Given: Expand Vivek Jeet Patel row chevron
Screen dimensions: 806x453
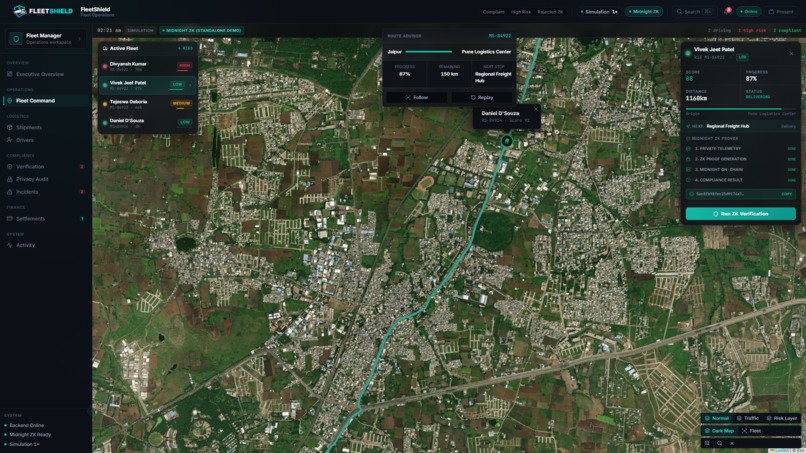Looking at the screenshot, I should (x=190, y=85).
